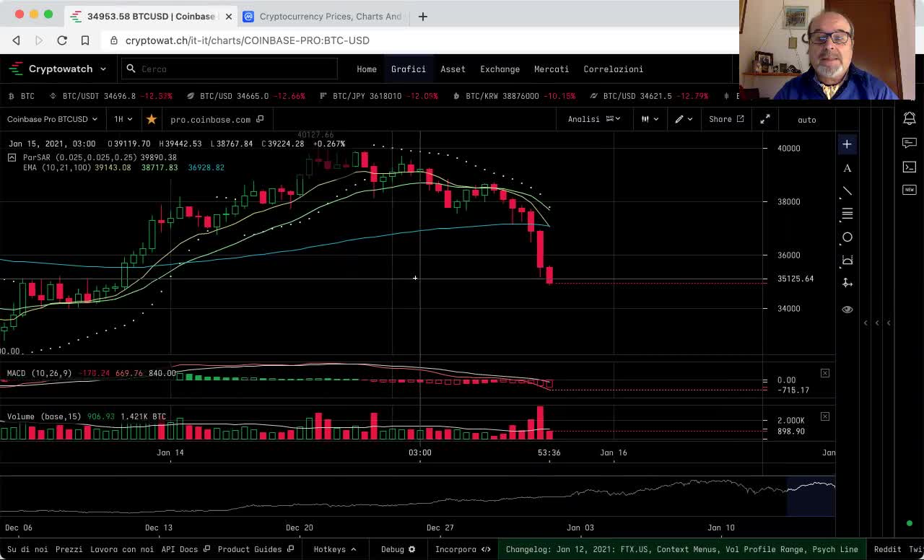Share the chart
Image resolution: width=924 pixels, height=560 pixels.
[x=726, y=119]
